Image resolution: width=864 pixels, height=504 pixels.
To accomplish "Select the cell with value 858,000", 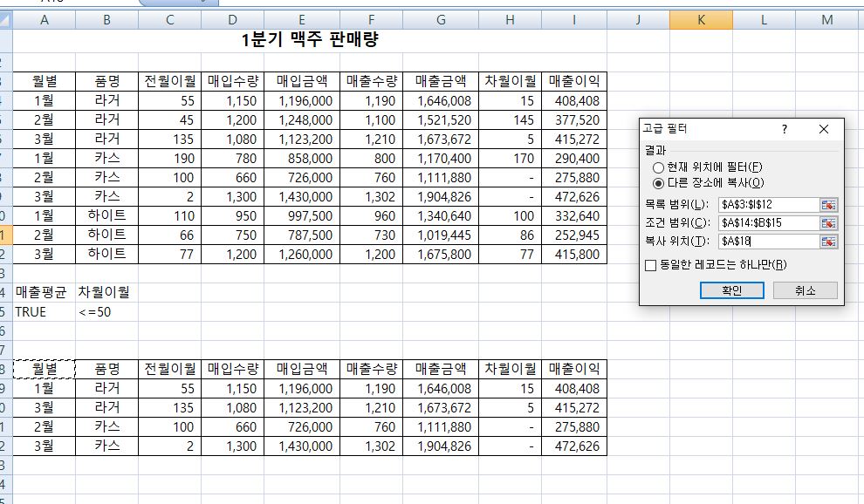I will point(302,159).
